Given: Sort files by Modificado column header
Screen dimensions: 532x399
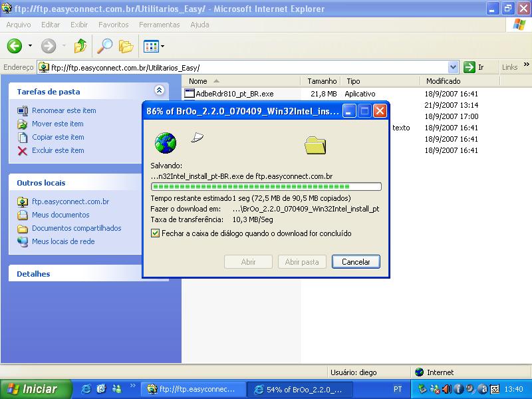Looking at the screenshot, I should [460, 81].
